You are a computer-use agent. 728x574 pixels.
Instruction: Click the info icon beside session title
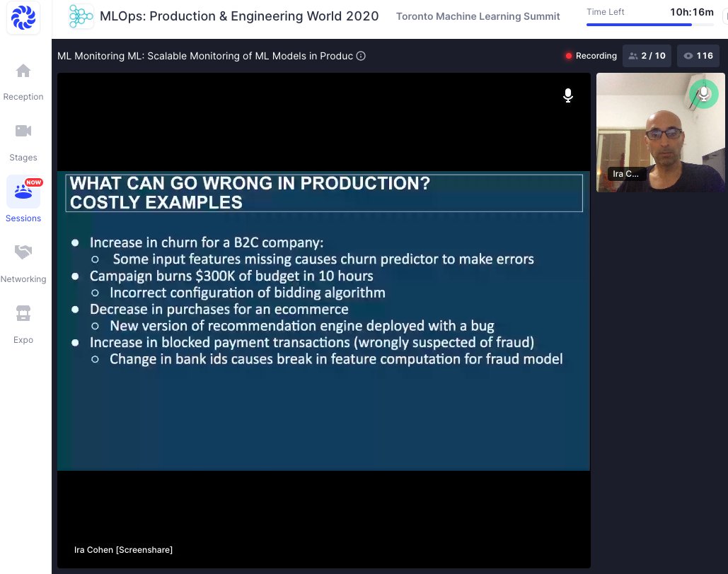click(x=361, y=56)
